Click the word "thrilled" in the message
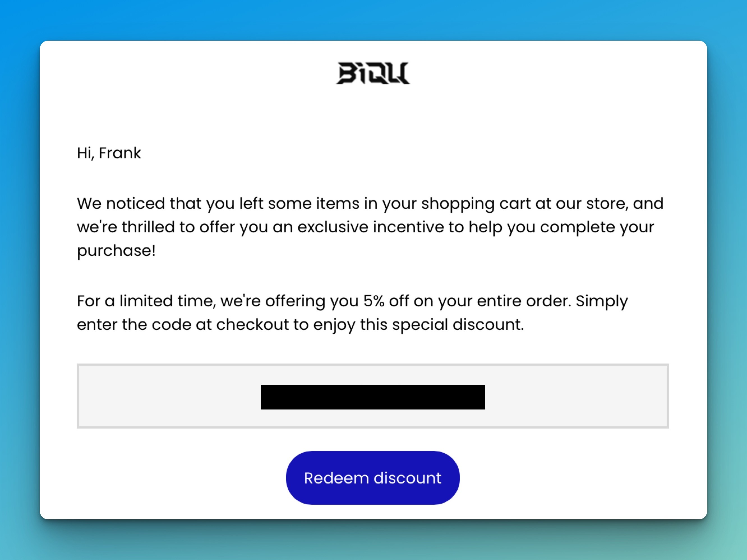747x560 pixels. point(148,227)
